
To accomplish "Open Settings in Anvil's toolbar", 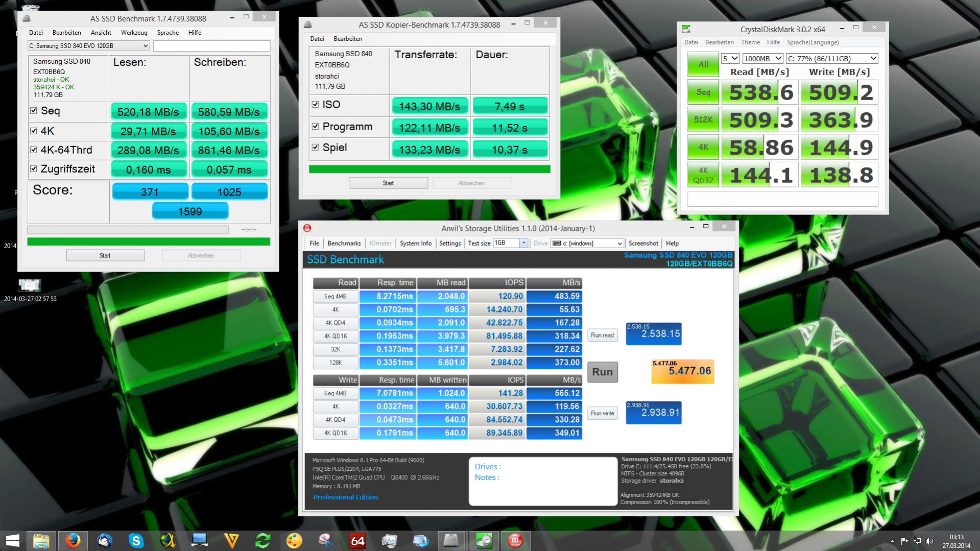I will click(x=450, y=243).
